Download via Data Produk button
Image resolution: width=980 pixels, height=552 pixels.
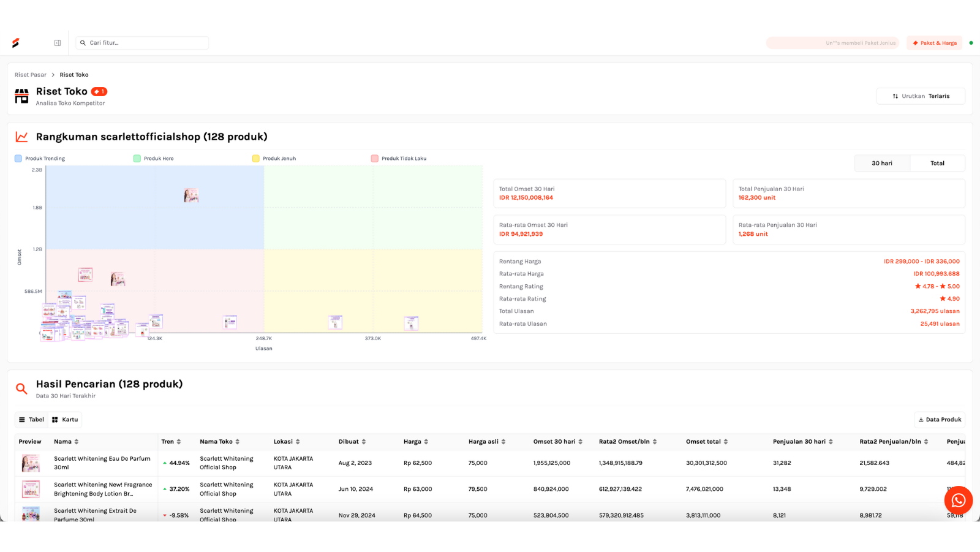point(940,420)
